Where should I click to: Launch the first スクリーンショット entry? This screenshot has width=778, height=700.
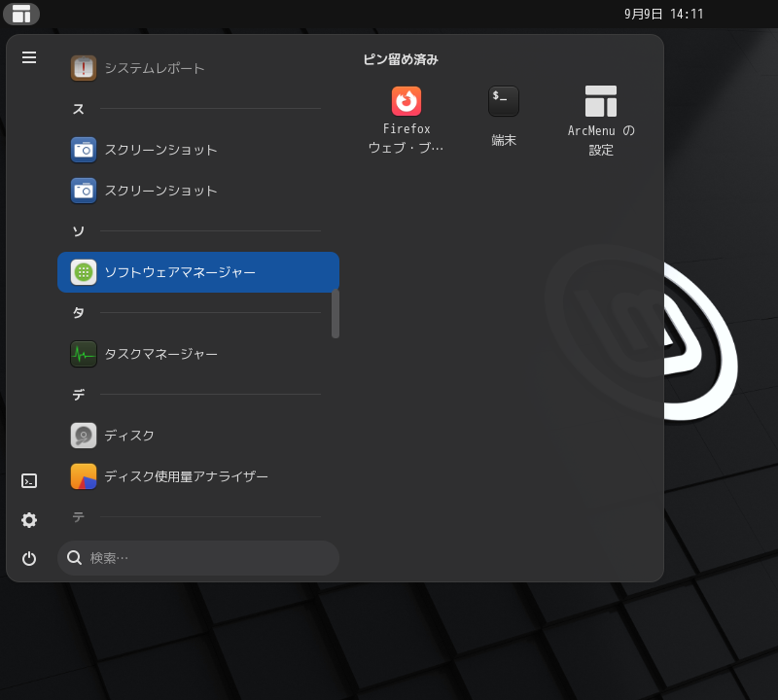(x=198, y=150)
